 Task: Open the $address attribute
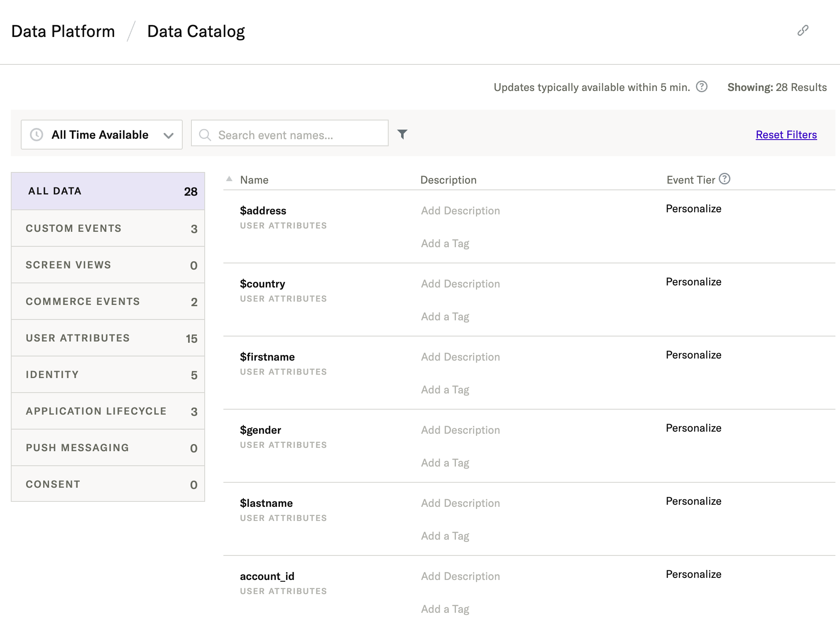coord(263,211)
